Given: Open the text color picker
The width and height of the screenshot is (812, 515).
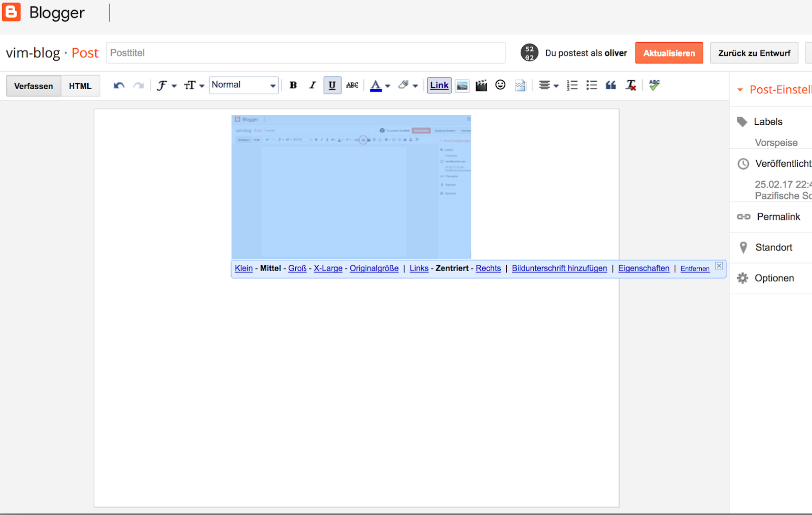Looking at the screenshot, I should (x=380, y=86).
